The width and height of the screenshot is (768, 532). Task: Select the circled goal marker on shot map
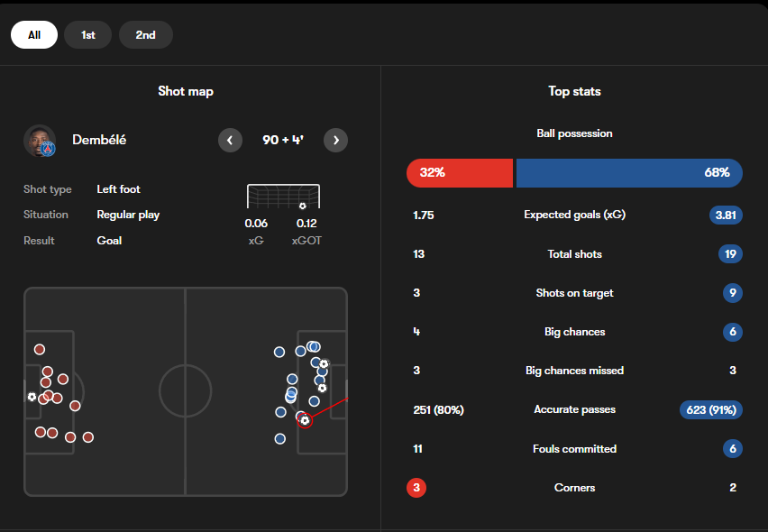coord(305,420)
